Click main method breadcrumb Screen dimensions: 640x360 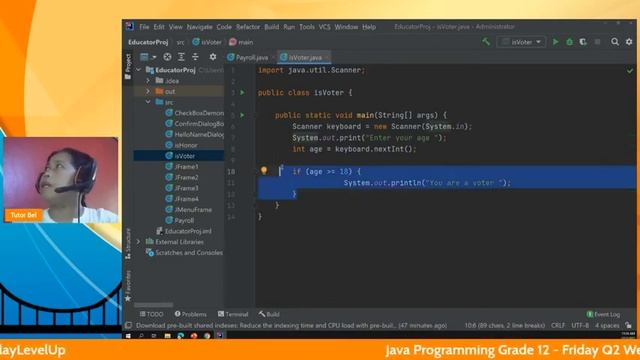tap(241, 42)
